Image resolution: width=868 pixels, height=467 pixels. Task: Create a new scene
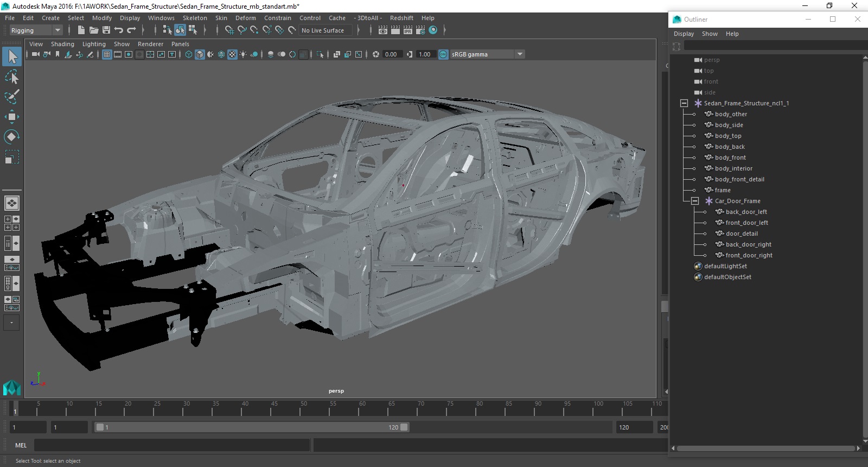(81, 30)
